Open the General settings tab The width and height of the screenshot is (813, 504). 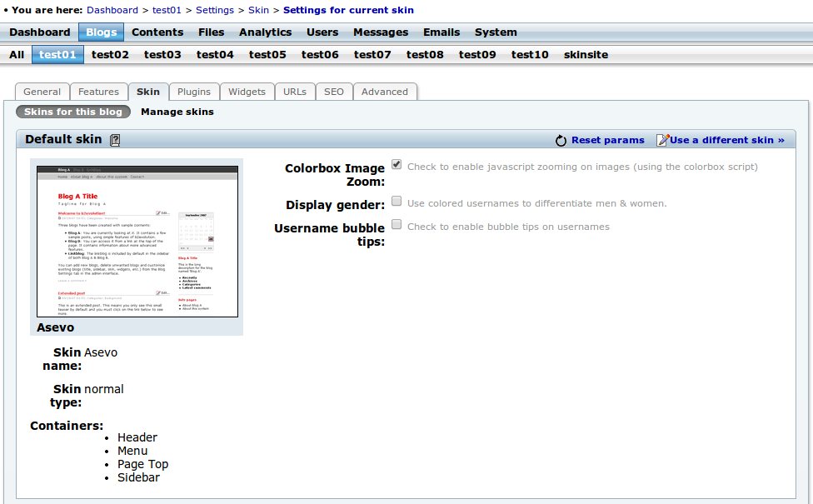(x=42, y=92)
